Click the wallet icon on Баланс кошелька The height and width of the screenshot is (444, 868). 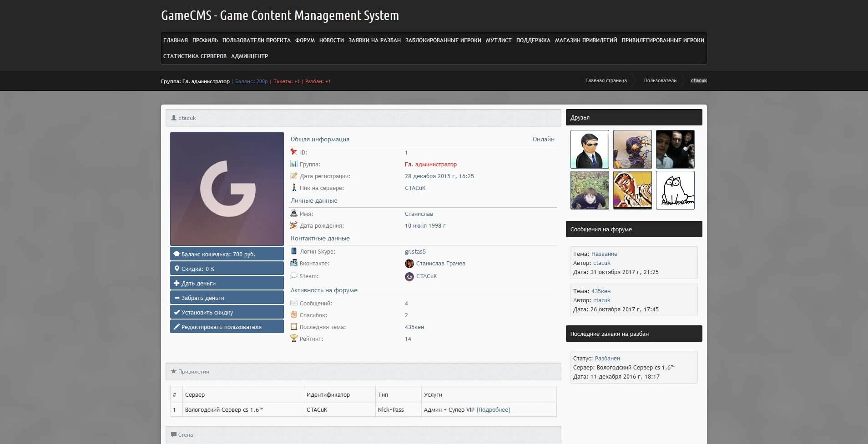[177, 254]
